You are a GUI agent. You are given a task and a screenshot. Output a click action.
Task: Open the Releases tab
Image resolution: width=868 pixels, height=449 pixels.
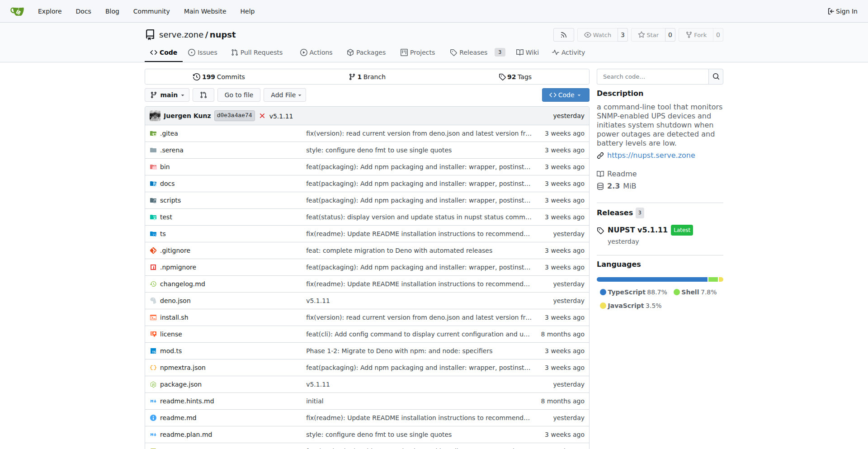point(473,52)
